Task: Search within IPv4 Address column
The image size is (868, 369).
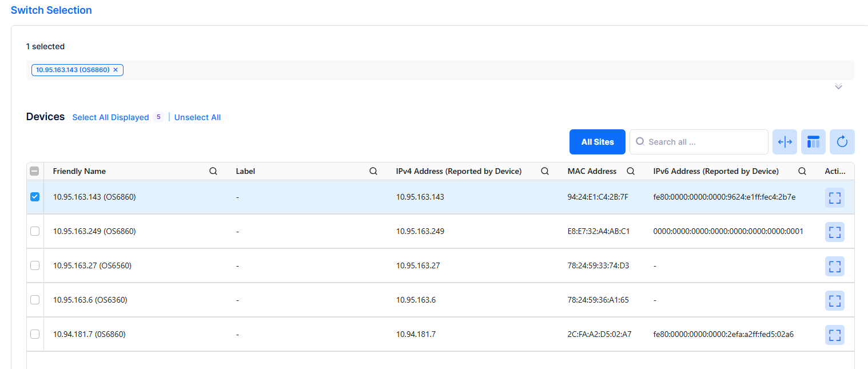Action: (545, 171)
